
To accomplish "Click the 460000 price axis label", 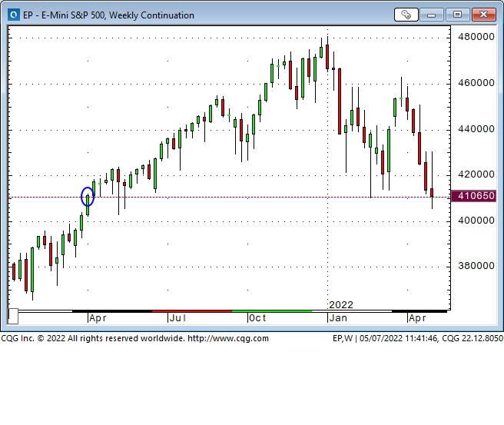I will coord(476,83).
